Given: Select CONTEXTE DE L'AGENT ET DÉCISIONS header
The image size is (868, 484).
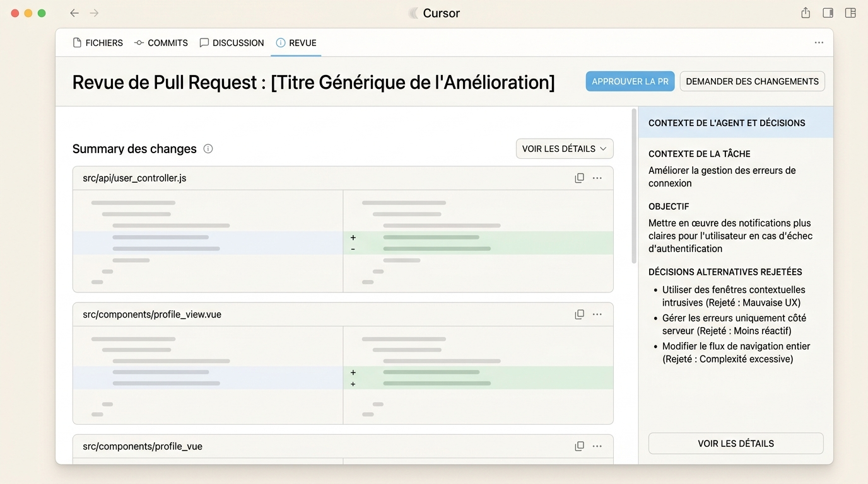Looking at the screenshot, I should point(736,122).
